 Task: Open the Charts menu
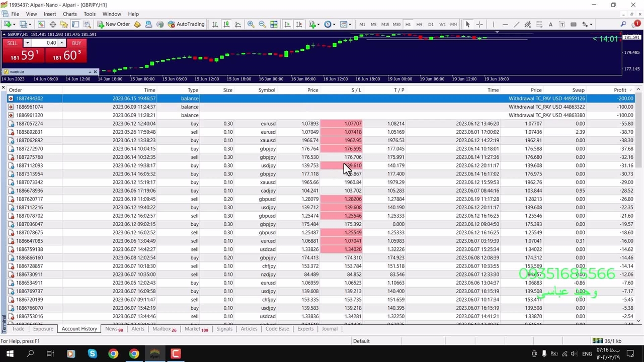(69, 14)
